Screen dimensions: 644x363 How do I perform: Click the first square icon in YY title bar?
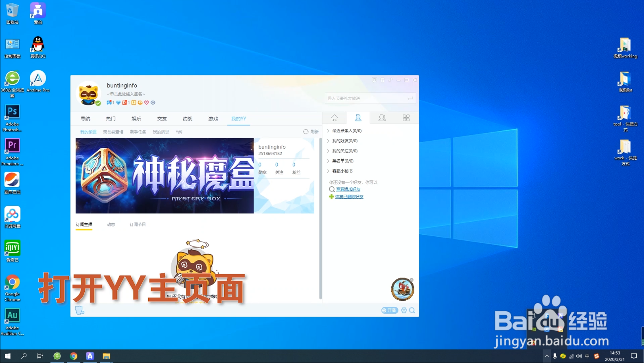pyautogui.click(x=375, y=80)
